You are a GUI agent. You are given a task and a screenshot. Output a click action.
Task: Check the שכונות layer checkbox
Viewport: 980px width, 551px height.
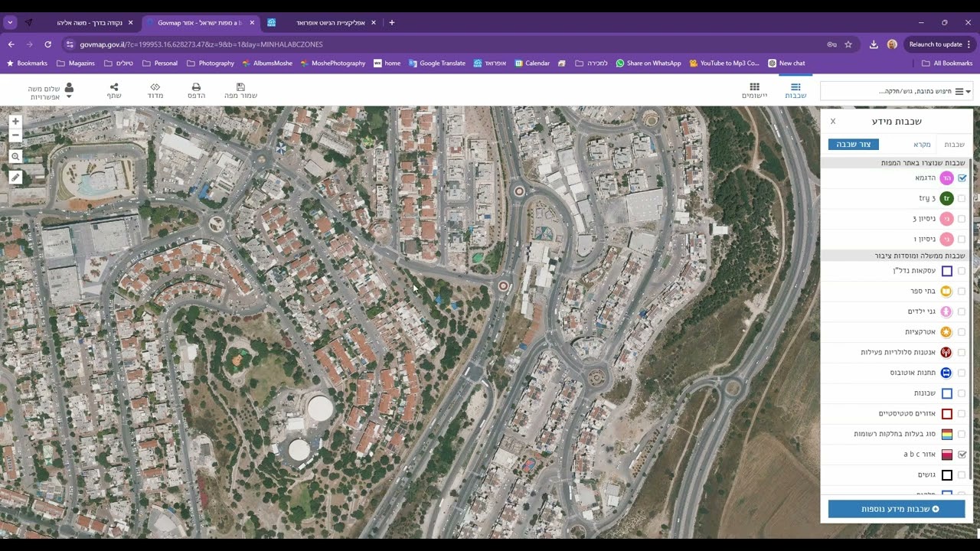coord(962,393)
